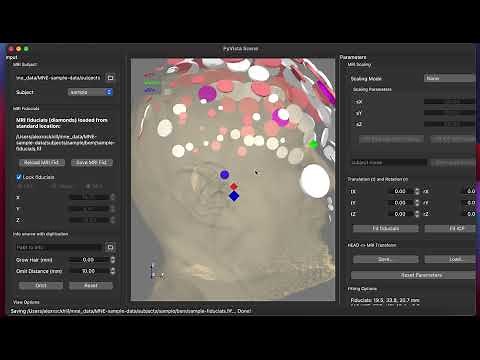Image resolution: width=480 pixels, height=360 pixels.
Task: Click the fiducial Y coordinate field
Action: click(89, 209)
